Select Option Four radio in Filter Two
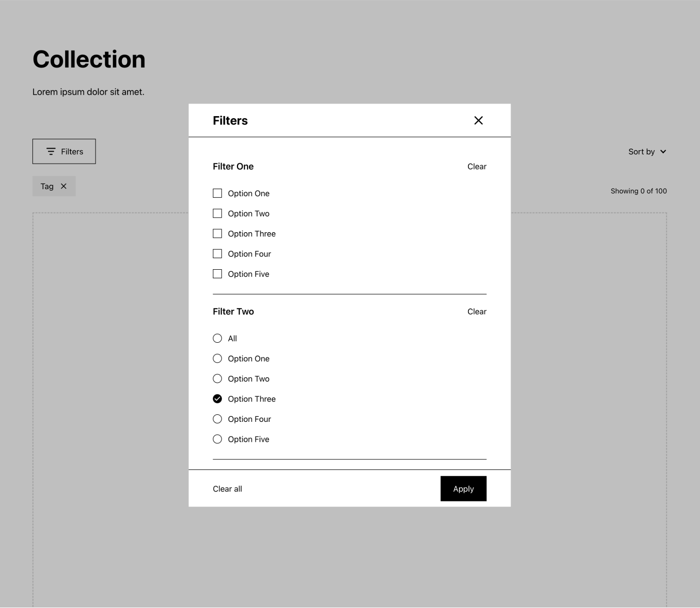700x608 pixels. point(217,419)
